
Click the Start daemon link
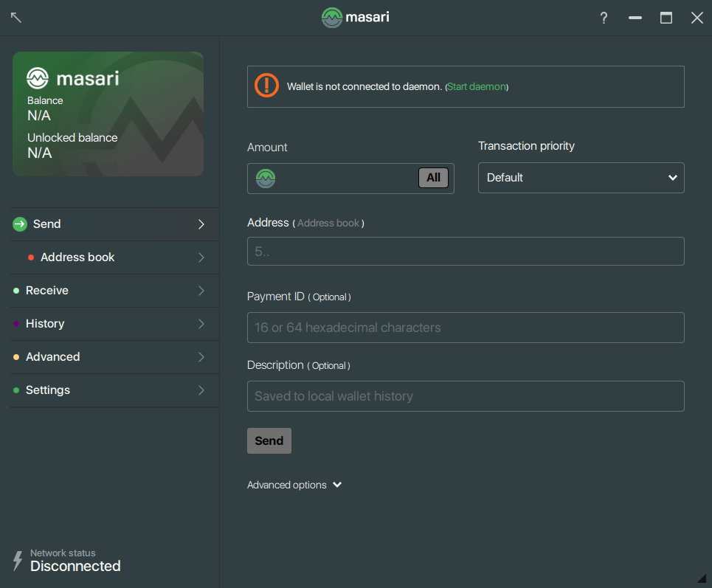pyautogui.click(x=476, y=86)
